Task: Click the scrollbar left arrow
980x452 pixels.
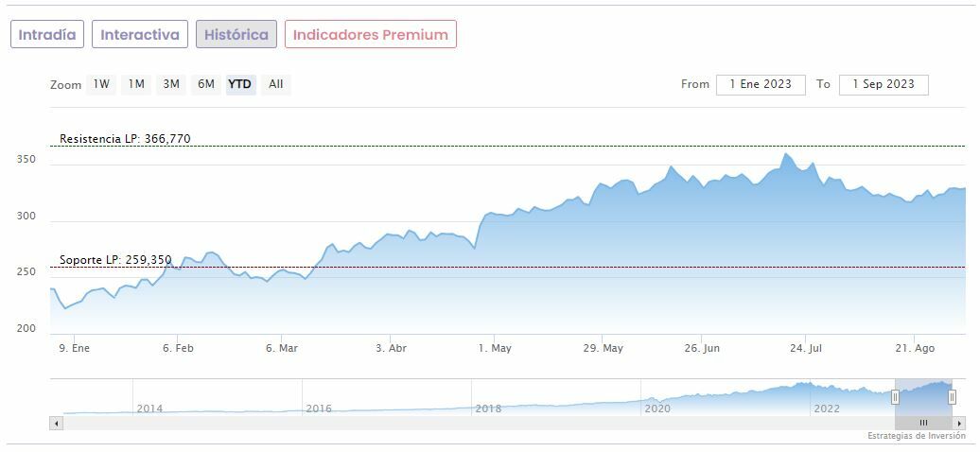Action: tap(57, 423)
